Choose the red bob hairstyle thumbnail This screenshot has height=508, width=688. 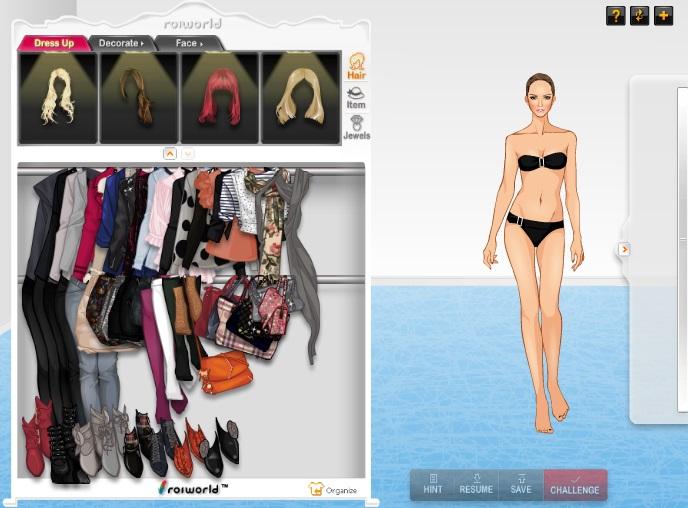coord(219,98)
